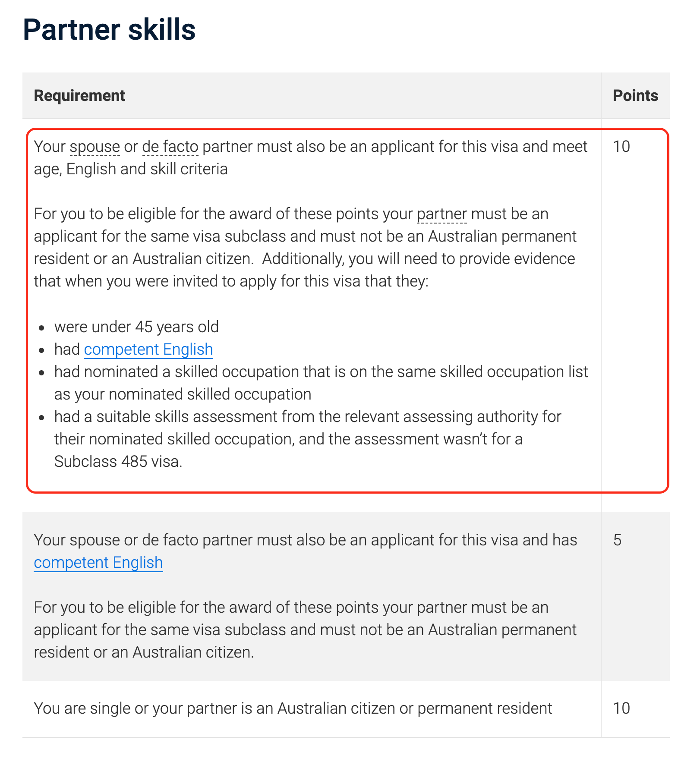Screen dimensions: 700x762
Task: Click the "age, English and skill criteria" text
Action: (131, 169)
